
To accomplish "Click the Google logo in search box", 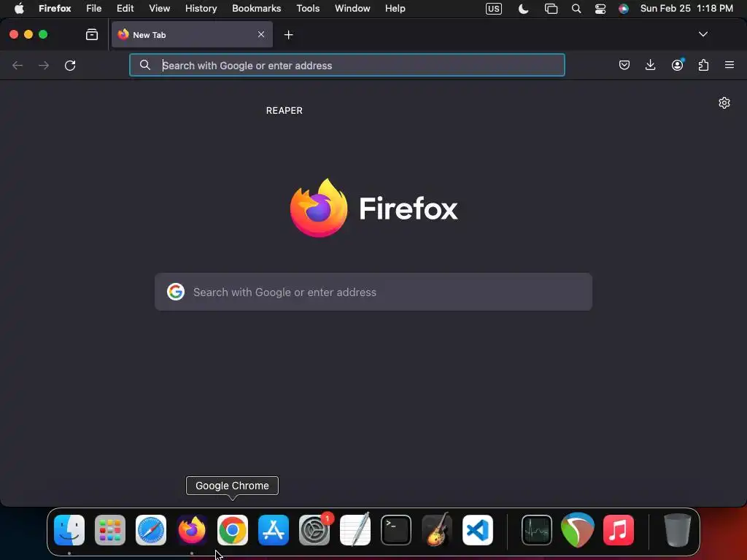I will click(x=176, y=292).
